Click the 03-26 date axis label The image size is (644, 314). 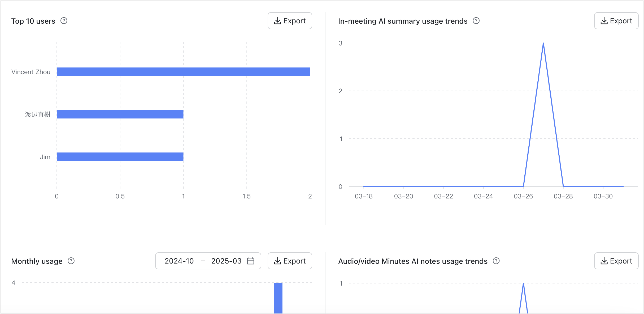(x=523, y=196)
